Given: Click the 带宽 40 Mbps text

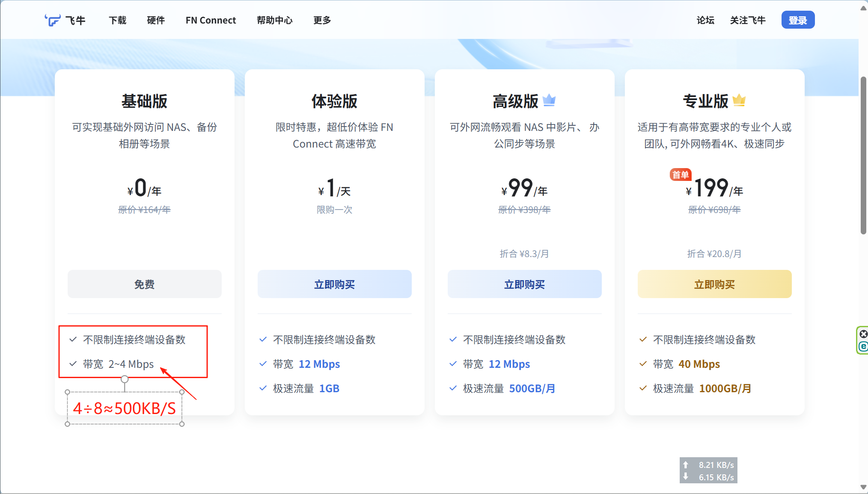Looking at the screenshot, I should [687, 364].
